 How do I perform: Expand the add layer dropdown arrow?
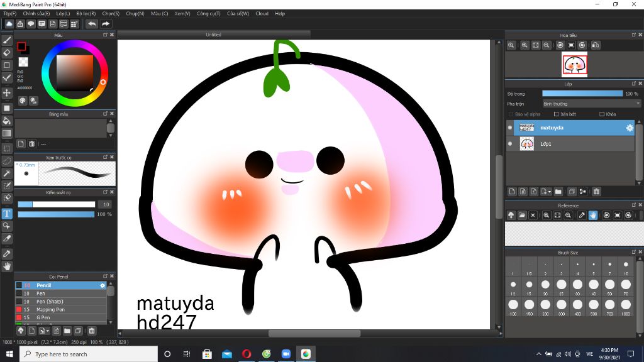[x=550, y=192]
